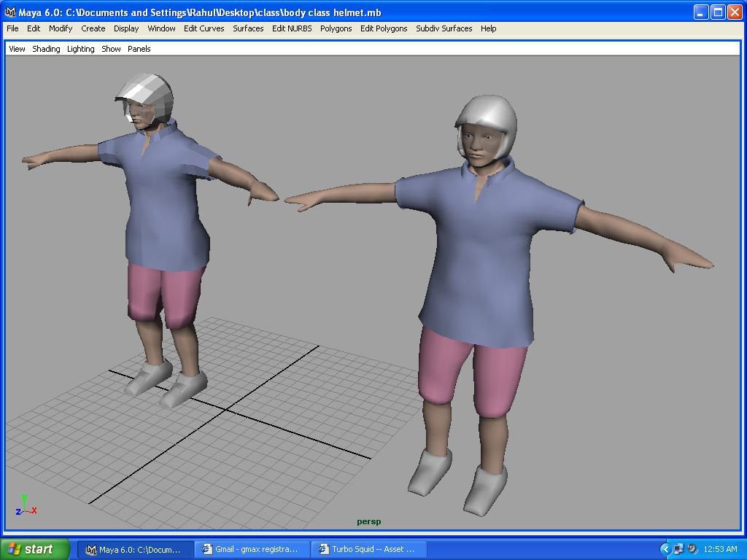Switch to the Turbo Squid Asset window

pos(368,549)
